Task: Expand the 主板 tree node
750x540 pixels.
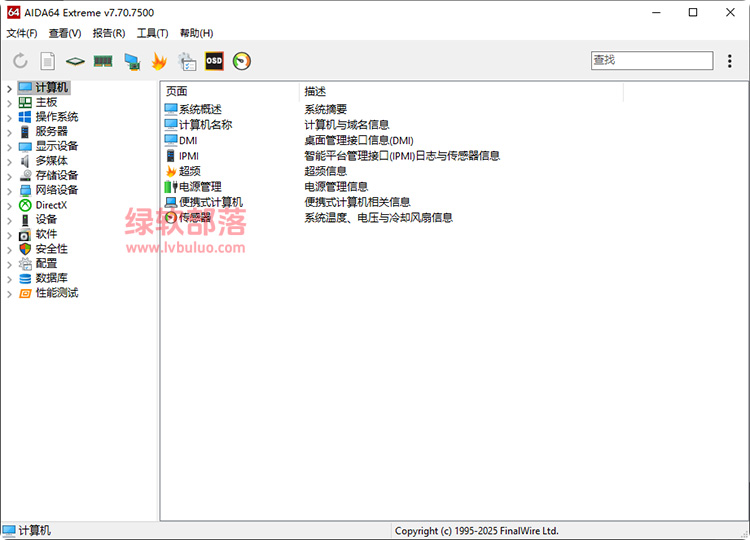Action: pos(10,103)
